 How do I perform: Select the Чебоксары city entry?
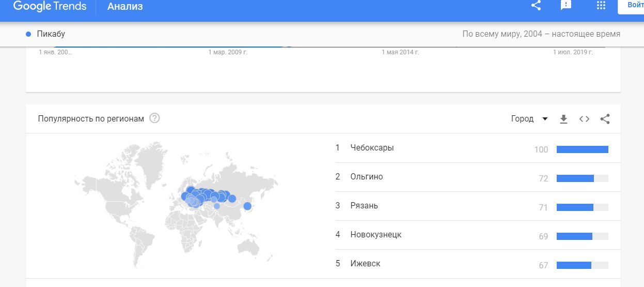click(x=372, y=148)
